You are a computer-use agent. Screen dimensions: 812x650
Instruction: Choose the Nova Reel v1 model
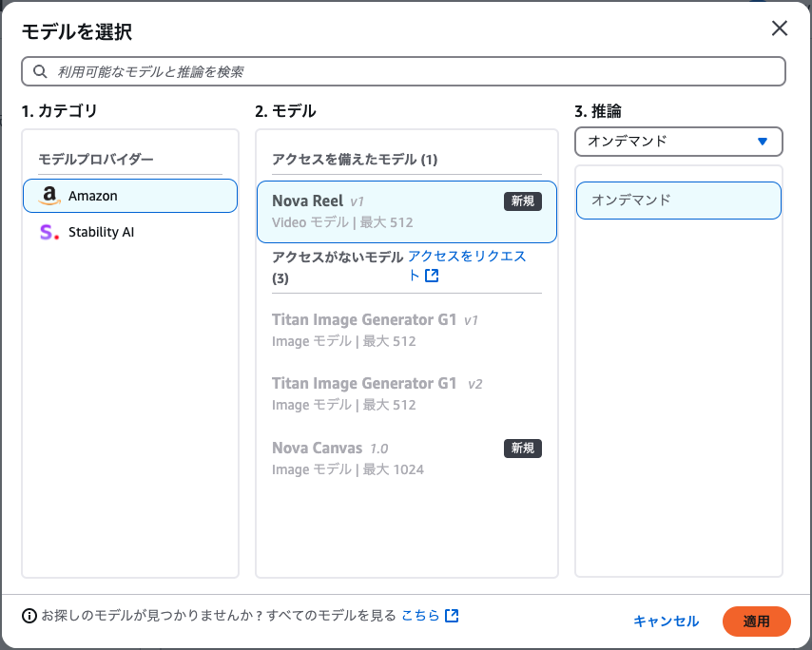point(407,212)
